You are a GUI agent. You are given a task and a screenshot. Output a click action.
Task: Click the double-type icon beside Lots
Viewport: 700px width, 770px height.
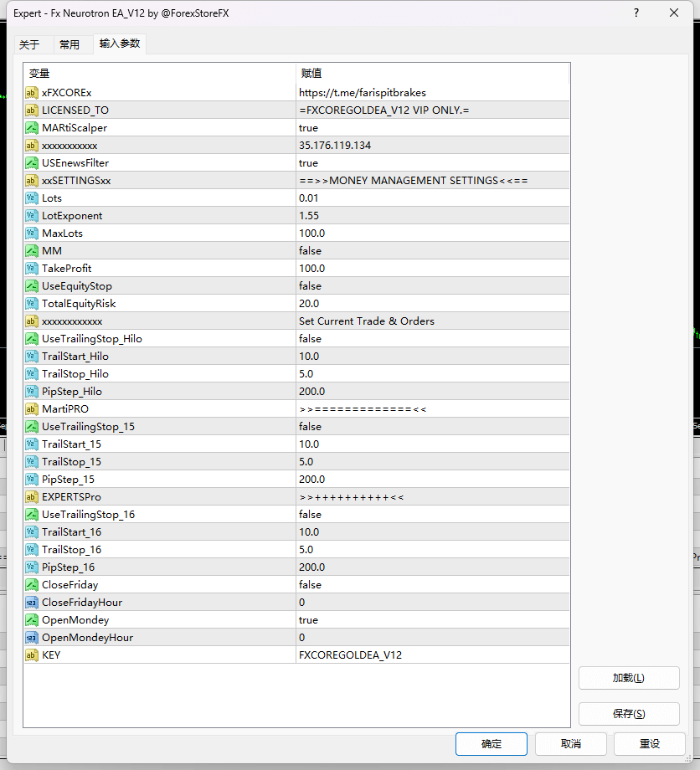pos(31,198)
